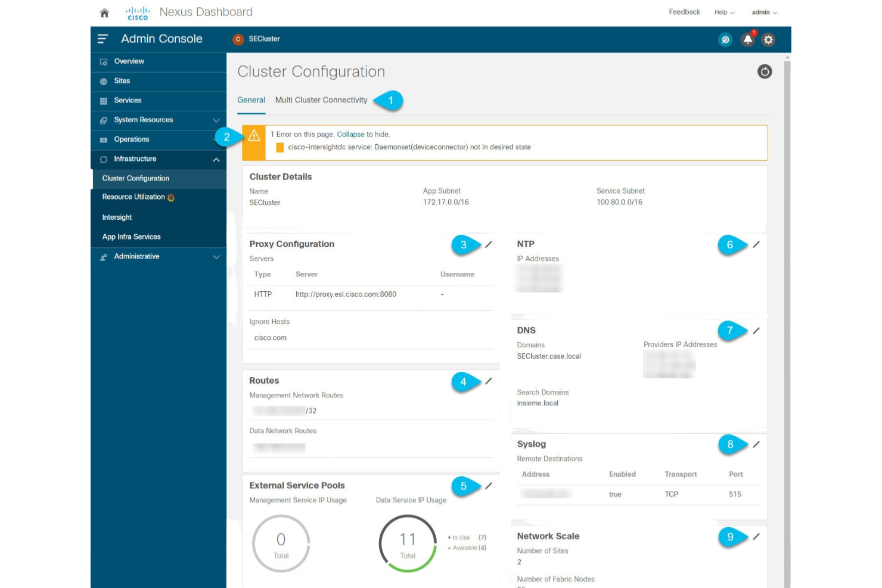Click the SECluster name in header
Screen dimensions: 882x588
point(264,39)
